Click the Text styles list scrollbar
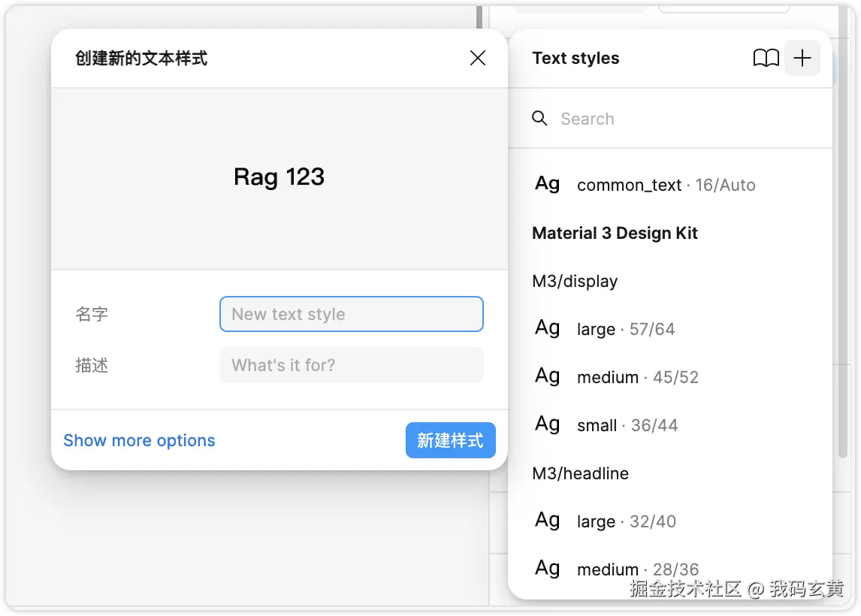 click(x=842, y=300)
